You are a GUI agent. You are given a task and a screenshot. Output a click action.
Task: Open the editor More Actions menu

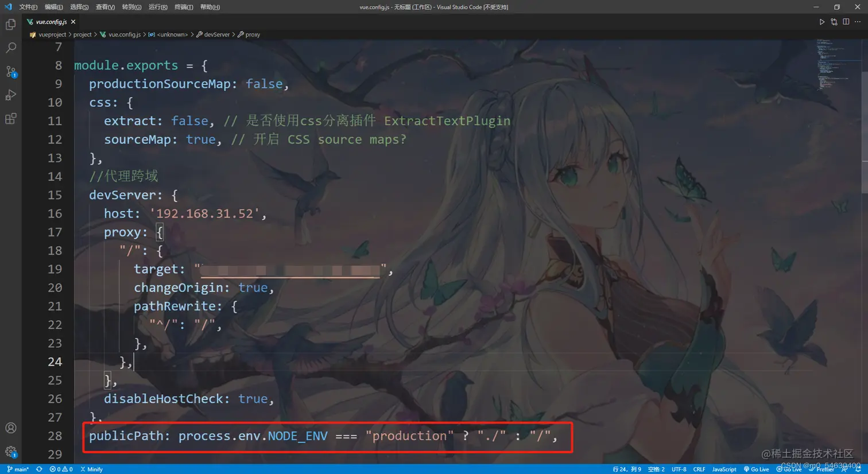858,22
